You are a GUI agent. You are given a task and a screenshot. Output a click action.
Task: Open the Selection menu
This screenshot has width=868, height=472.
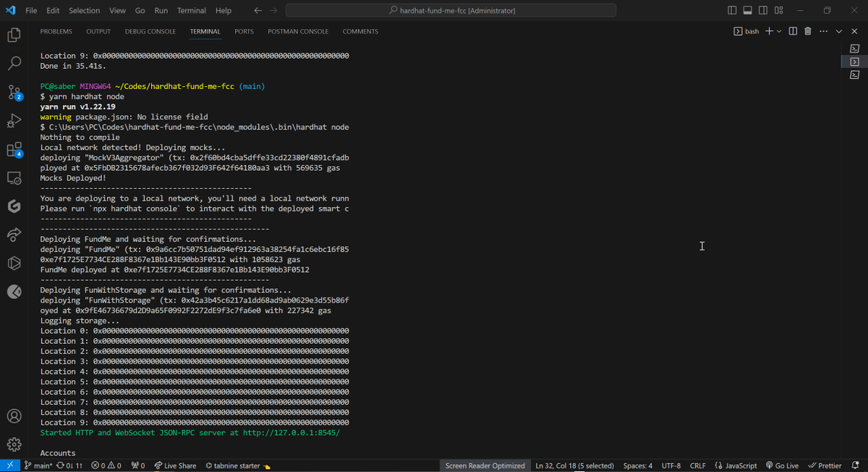(85, 10)
